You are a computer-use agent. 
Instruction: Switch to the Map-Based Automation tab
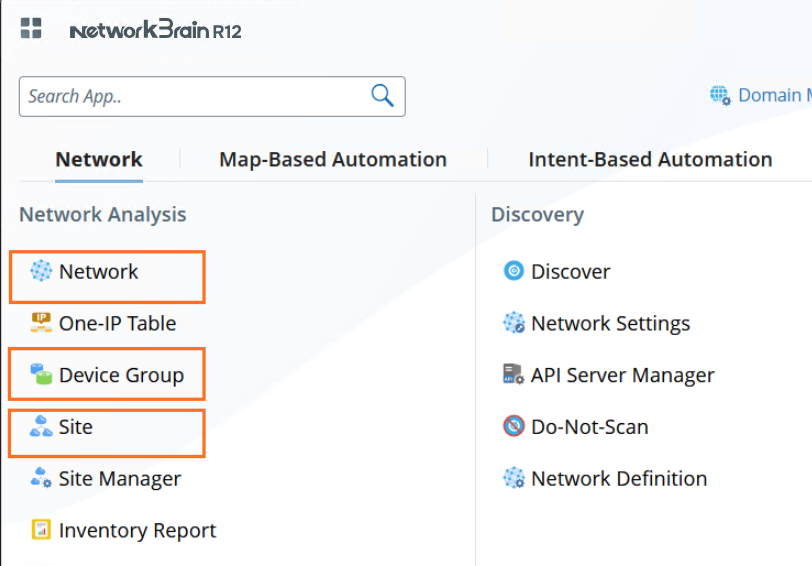pos(333,160)
